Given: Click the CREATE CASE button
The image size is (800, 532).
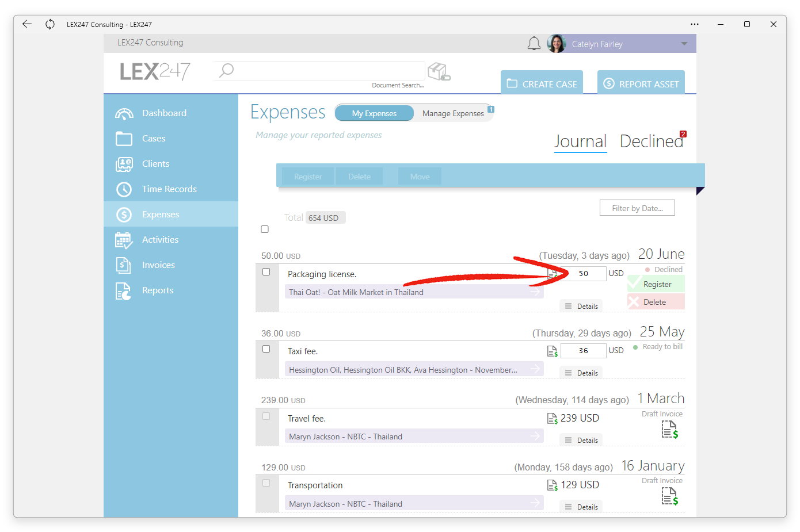Looking at the screenshot, I should coord(542,83).
